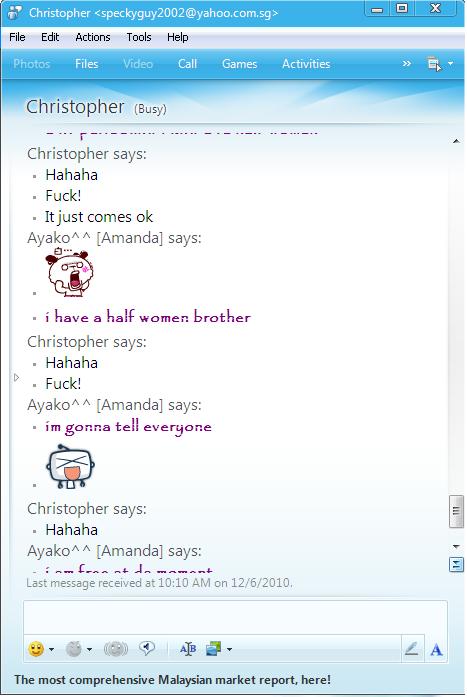
Task: Open the smiley emoticon picker
Action: click(x=36, y=649)
